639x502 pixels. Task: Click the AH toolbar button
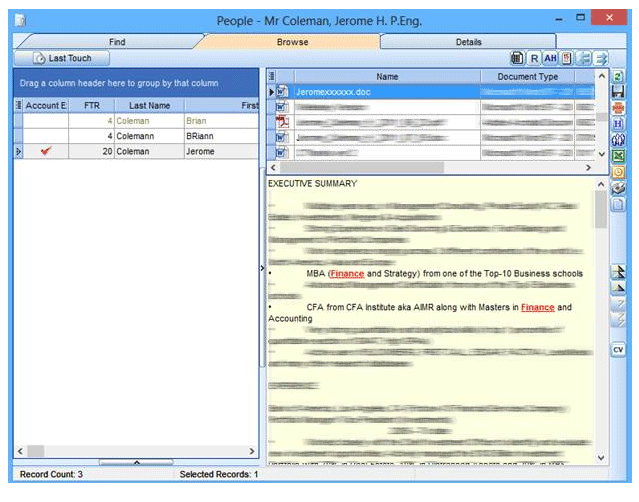click(x=550, y=58)
